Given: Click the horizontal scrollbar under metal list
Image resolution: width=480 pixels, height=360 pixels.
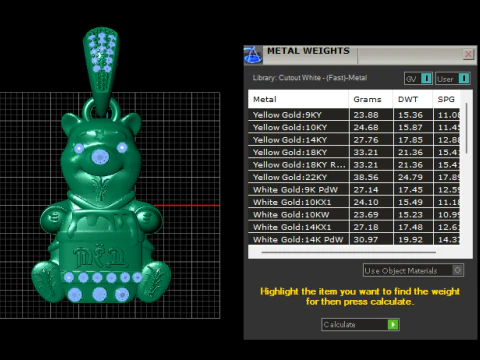Looking at the screenshot, I should pos(349,252).
